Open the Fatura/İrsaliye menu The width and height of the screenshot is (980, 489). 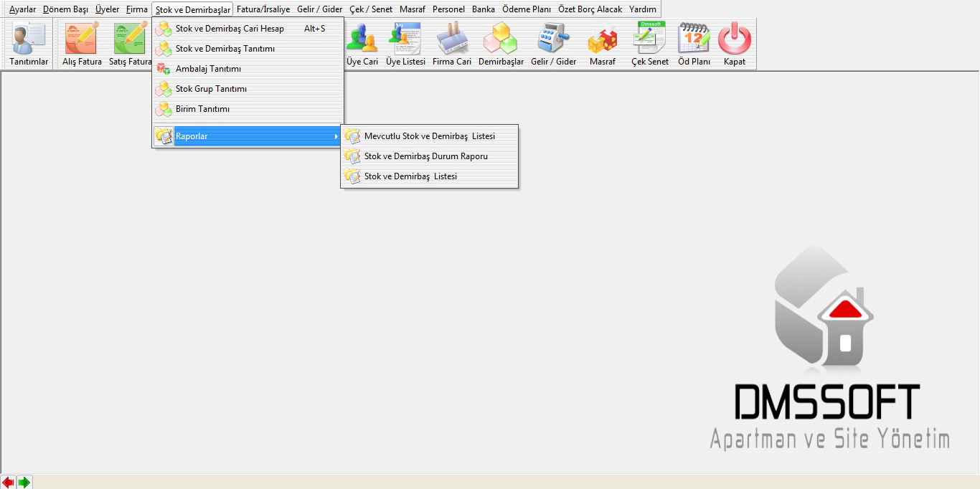click(x=264, y=9)
